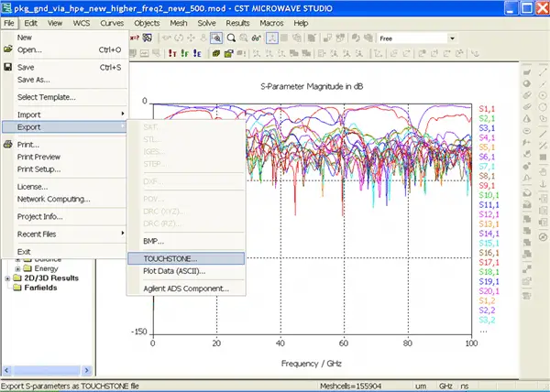
Task: Start the transient solver (!T) icon
Action: point(172,54)
